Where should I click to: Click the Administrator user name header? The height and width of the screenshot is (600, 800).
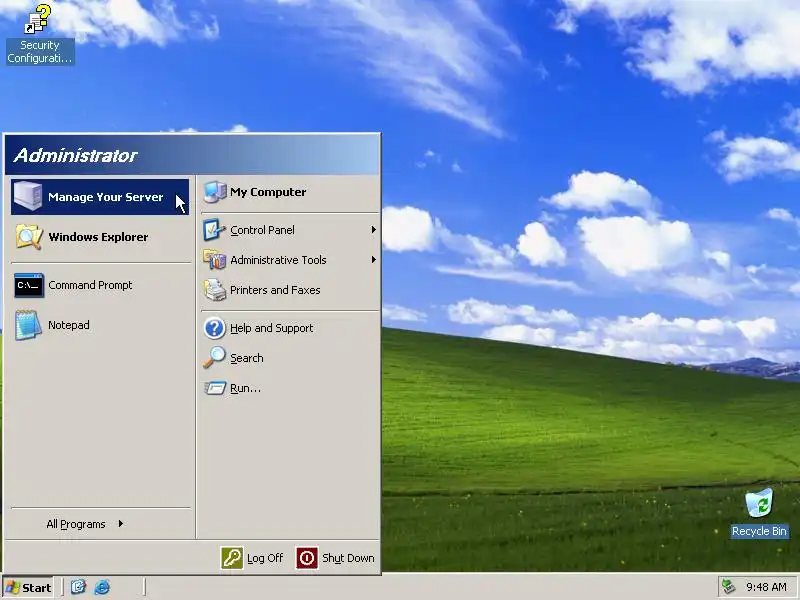click(x=76, y=156)
